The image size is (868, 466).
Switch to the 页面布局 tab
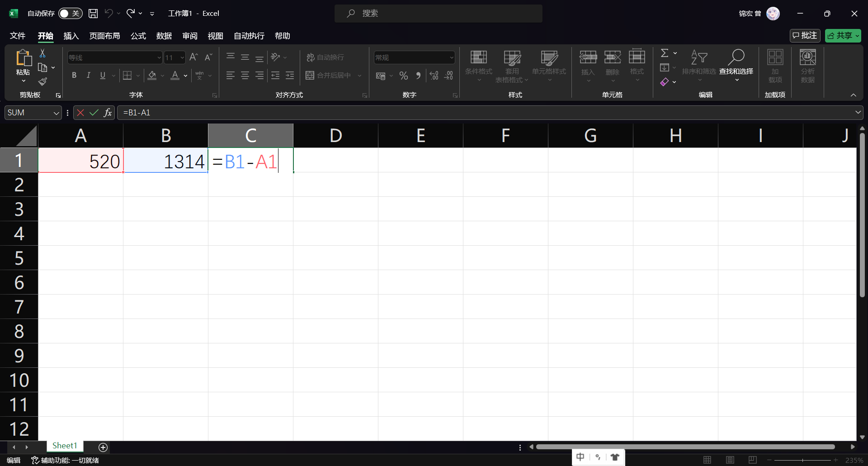pyautogui.click(x=104, y=36)
